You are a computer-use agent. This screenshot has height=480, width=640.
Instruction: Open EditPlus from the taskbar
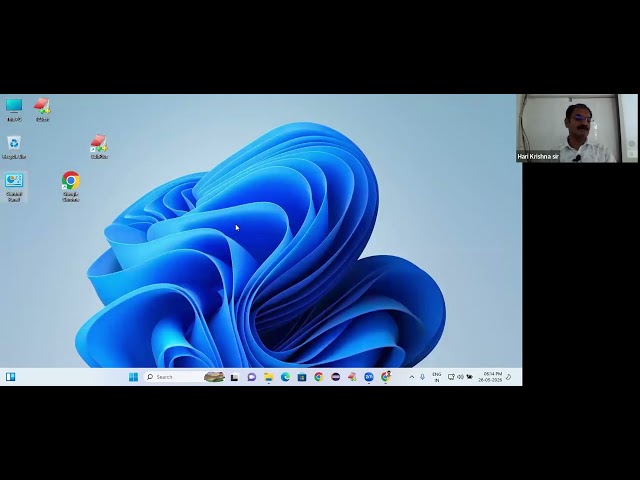352,377
